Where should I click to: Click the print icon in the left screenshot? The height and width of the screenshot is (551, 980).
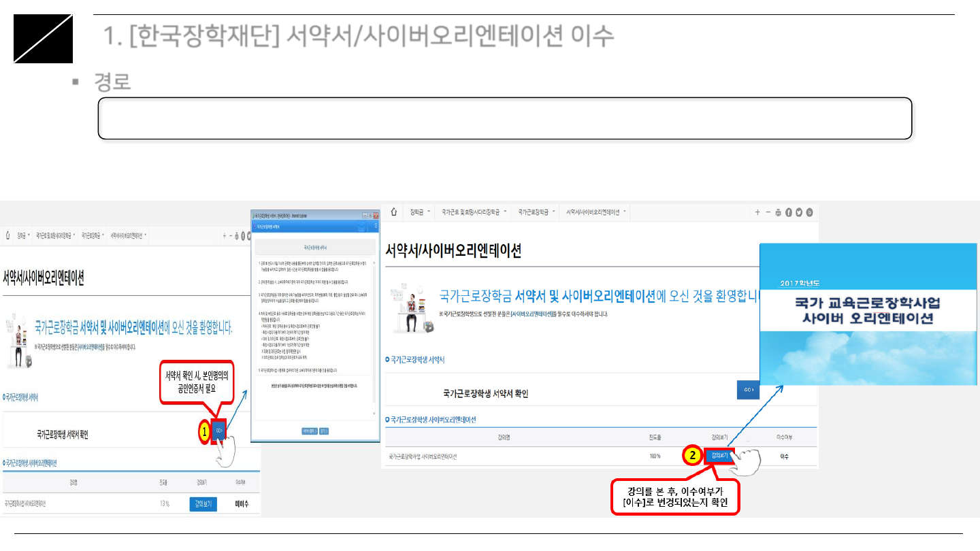[237, 235]
